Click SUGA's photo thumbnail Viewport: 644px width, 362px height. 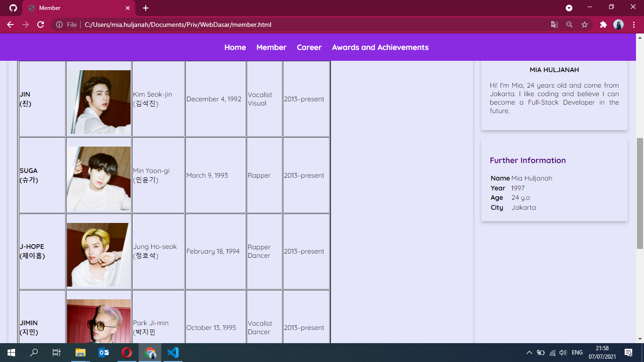tap(99, 179)
